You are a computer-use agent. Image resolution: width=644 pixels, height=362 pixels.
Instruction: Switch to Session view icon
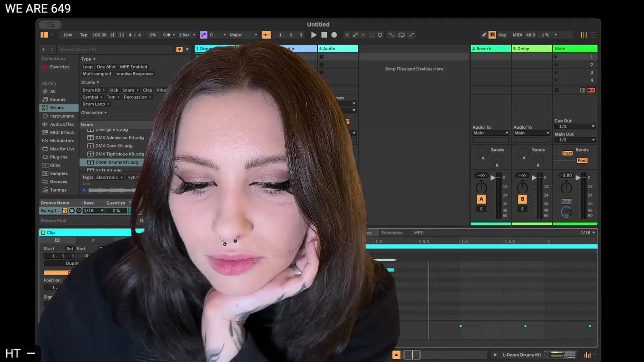[x=584, y=35]
